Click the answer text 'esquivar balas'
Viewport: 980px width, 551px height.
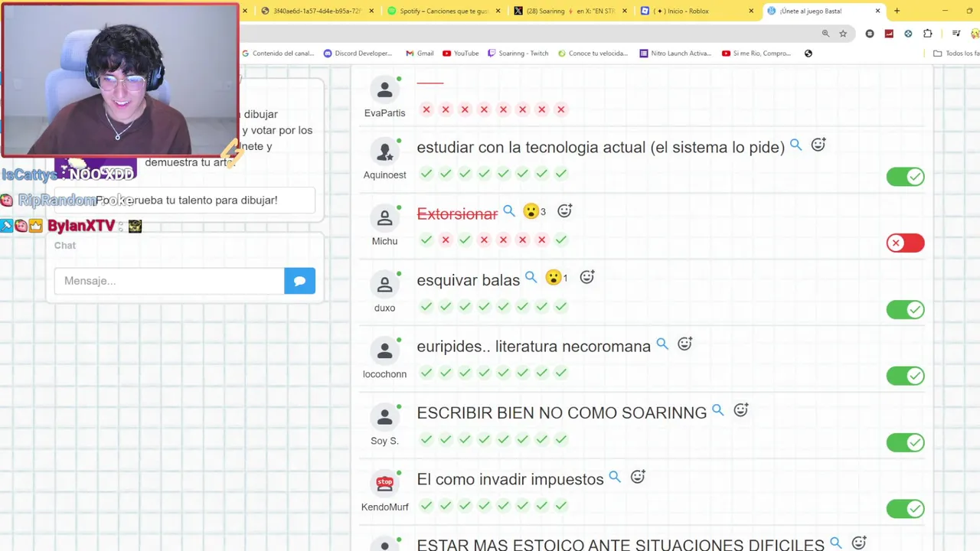pyautogui.click(x=468, y=280)
